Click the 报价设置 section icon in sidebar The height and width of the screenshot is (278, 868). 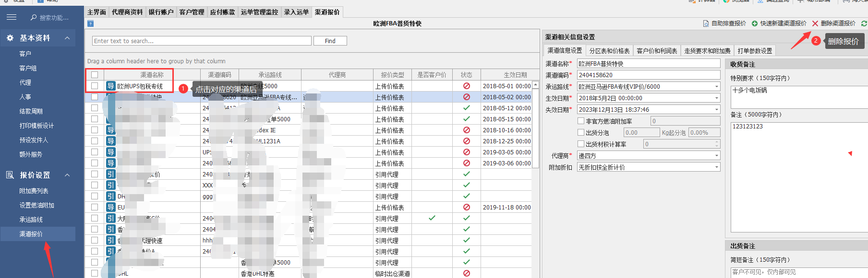click(10, 175)
